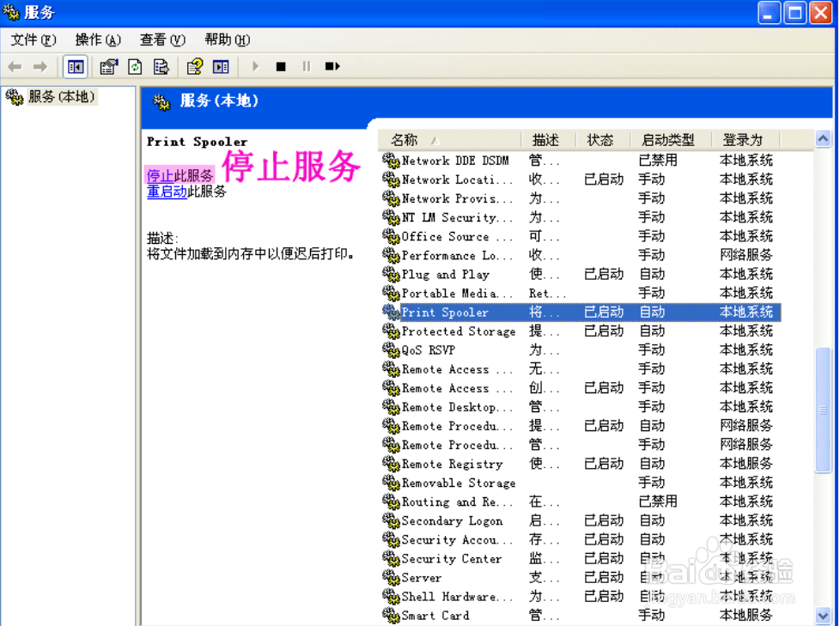Click the Export List toolbar icon
The height and width of the screenshot is (626, 840).
coord(161,67)
